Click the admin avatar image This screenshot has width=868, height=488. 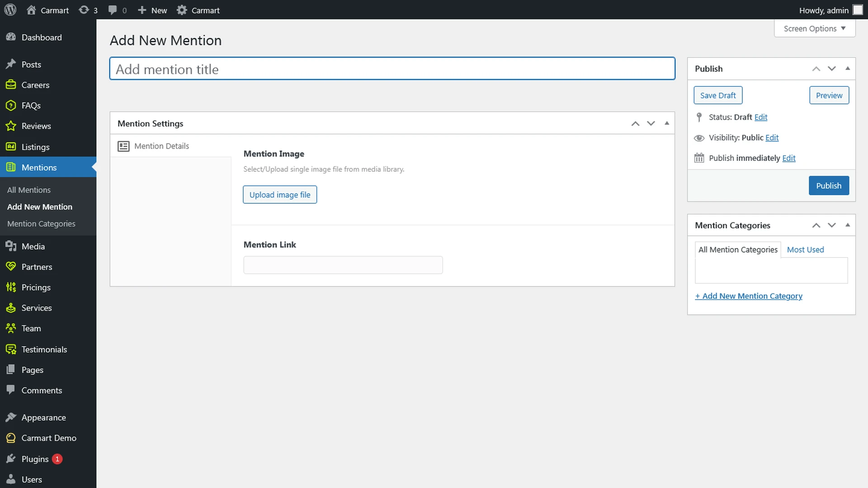point(858,10)
